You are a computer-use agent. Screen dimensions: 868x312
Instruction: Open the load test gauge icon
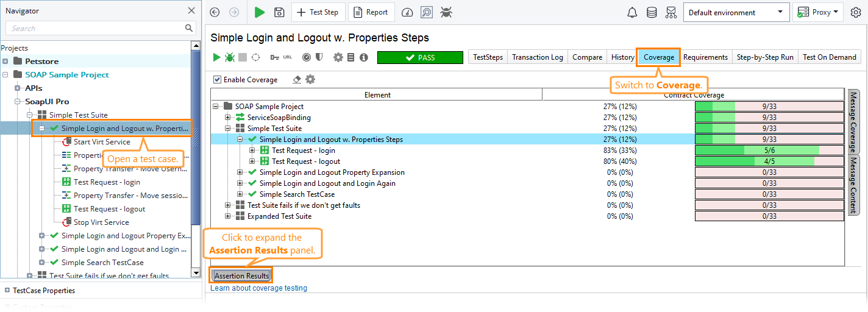pyautogui.click(x=408, y=12)
